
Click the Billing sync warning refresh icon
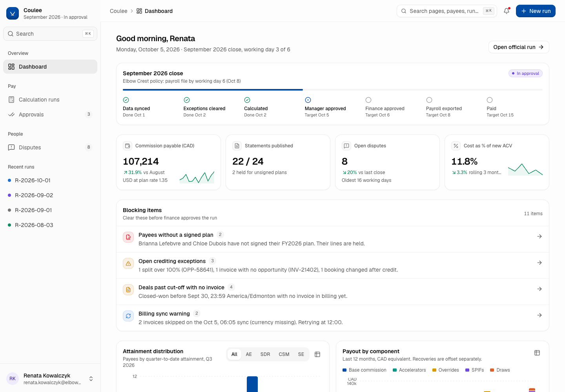pos(128,316)
